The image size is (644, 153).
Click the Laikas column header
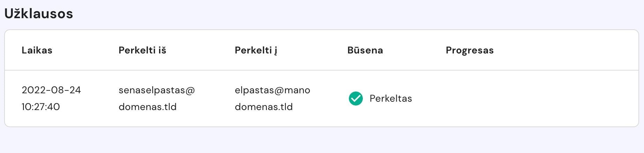[x=37, y=50]
